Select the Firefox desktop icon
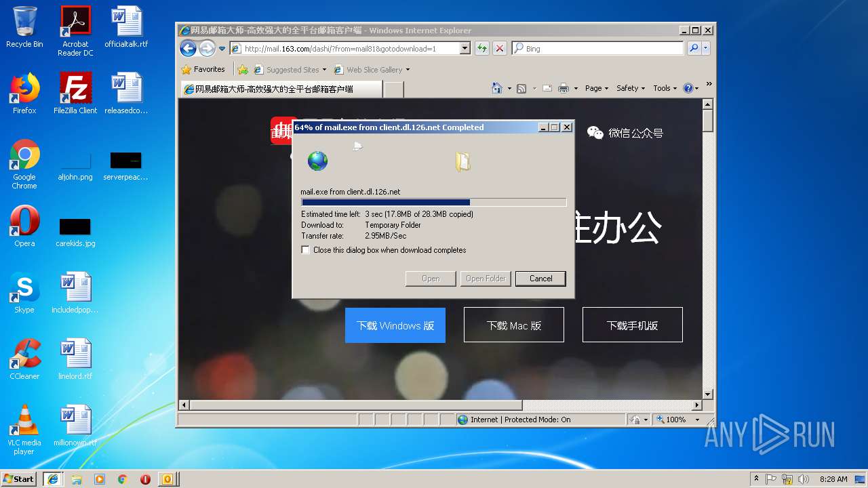868x488 pixels. (x=24, y=94)
